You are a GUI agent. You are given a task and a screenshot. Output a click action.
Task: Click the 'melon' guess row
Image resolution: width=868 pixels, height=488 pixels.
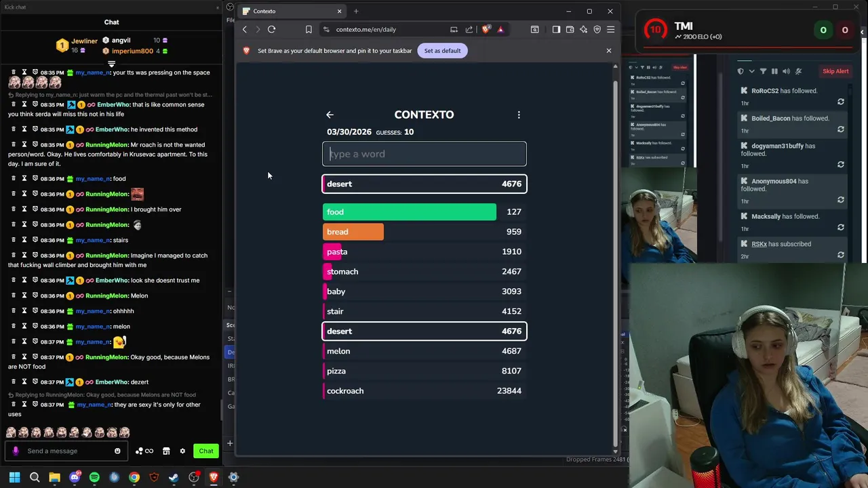coord(425,351)
